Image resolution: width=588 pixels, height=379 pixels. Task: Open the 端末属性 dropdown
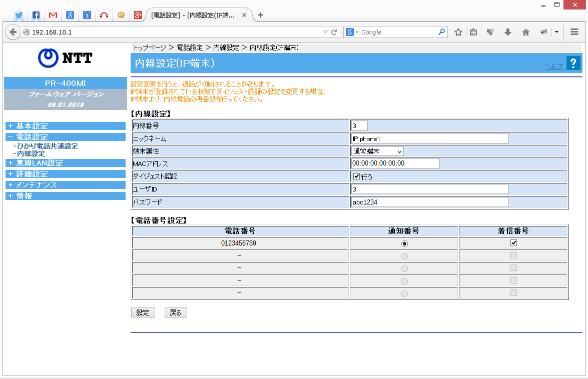377,151
